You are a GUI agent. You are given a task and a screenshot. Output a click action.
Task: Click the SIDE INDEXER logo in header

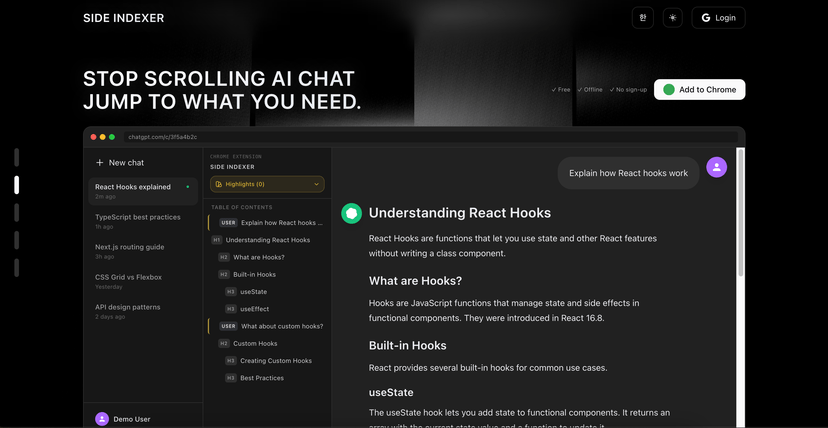click(124, 18)
